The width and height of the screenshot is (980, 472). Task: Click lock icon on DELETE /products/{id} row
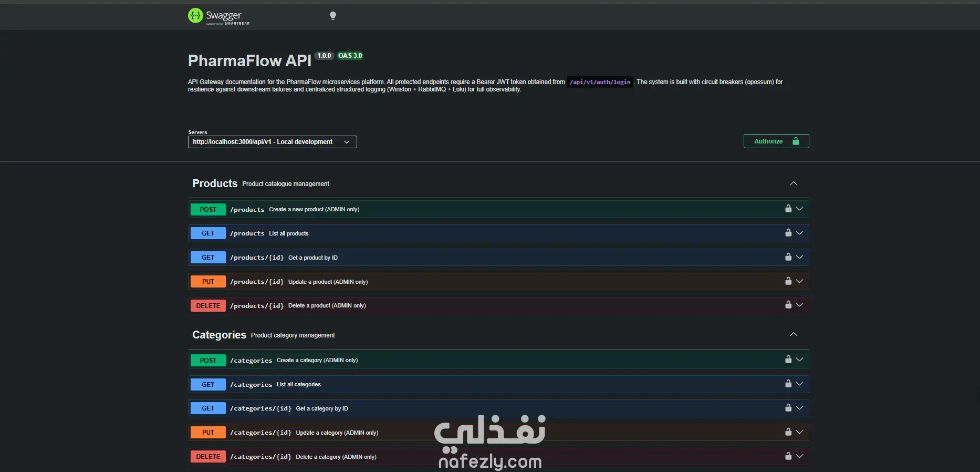coord(788,305)
